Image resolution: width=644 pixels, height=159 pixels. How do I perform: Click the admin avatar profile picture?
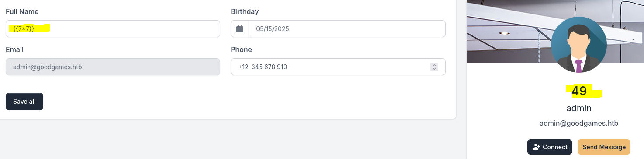point(578,45)
